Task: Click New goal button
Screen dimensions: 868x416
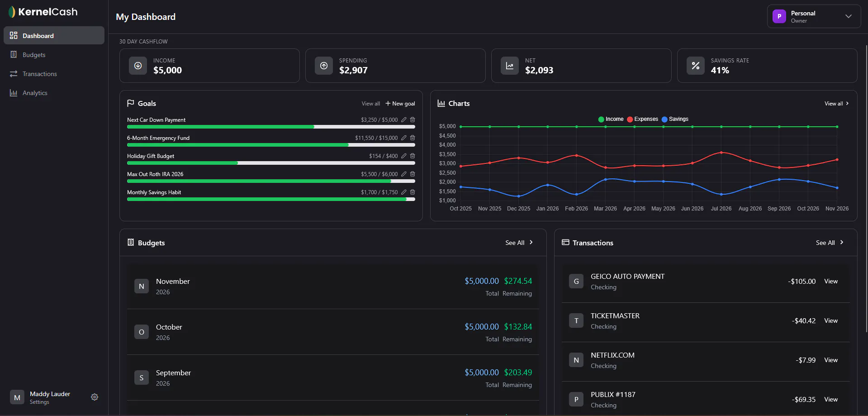Action: click(400, 104)
